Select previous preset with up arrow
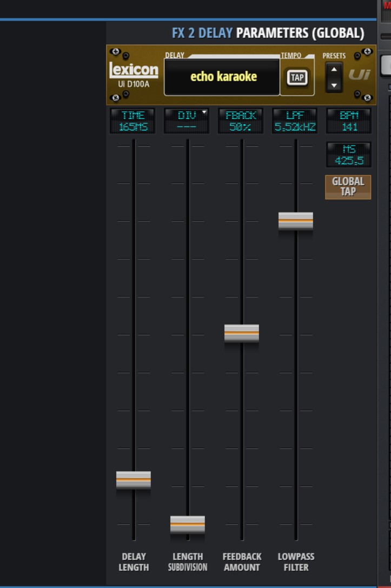The width and height of the screenshot is (391, 588). point(334,69)
